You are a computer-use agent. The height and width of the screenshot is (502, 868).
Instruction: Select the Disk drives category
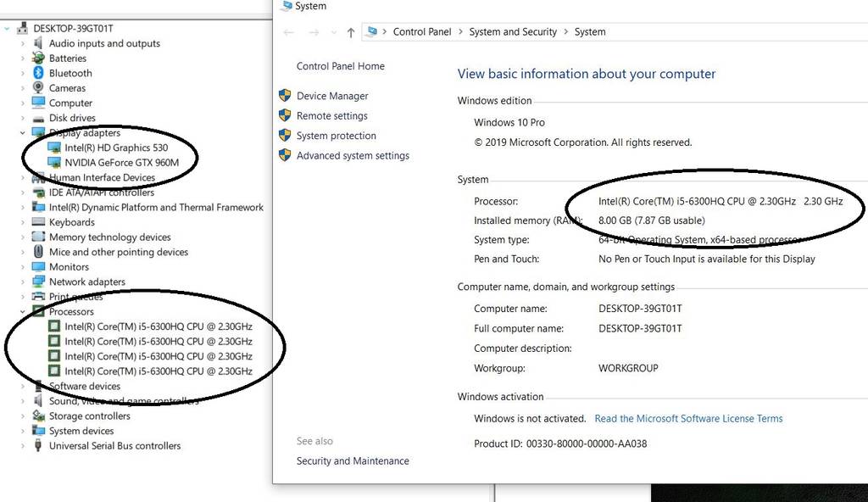72,118
